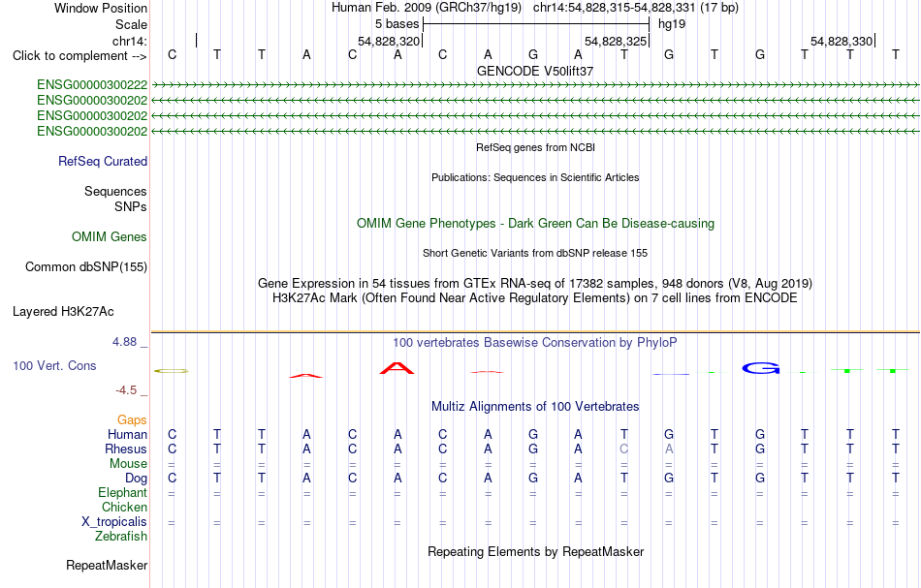Click the 'Click to complement -->' label
The height and width of the screenshot is (588, 921).
(79, 56)
